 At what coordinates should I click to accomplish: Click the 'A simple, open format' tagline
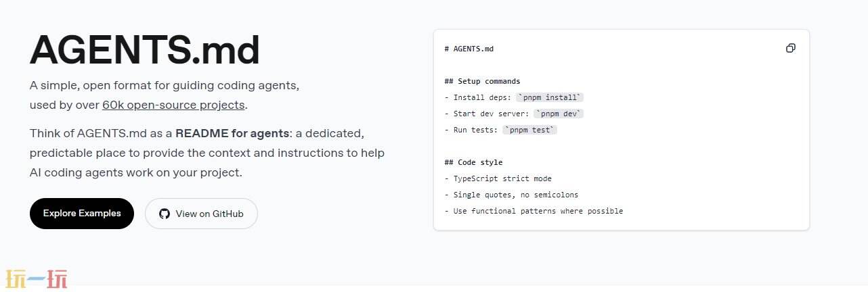point(164,86)
